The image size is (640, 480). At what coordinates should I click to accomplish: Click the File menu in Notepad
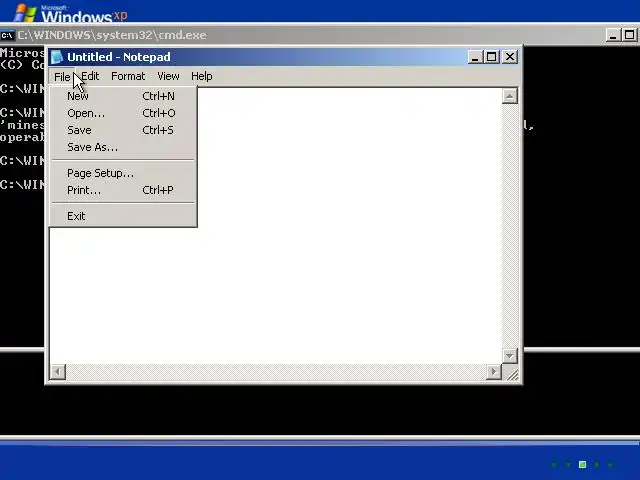point(62,76)
